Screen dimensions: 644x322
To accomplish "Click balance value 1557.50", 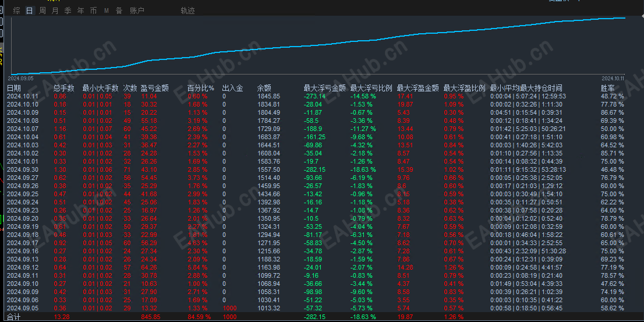I will [268, 169].
